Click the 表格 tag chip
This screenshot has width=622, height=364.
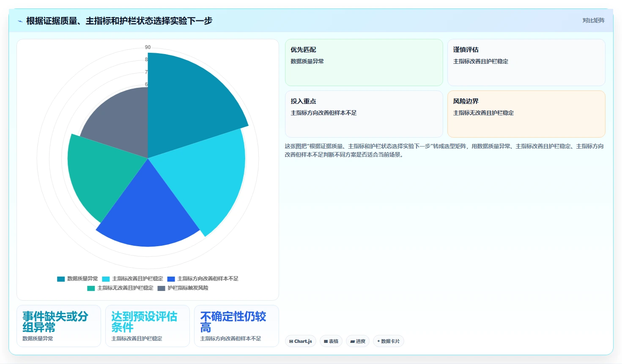331,341
